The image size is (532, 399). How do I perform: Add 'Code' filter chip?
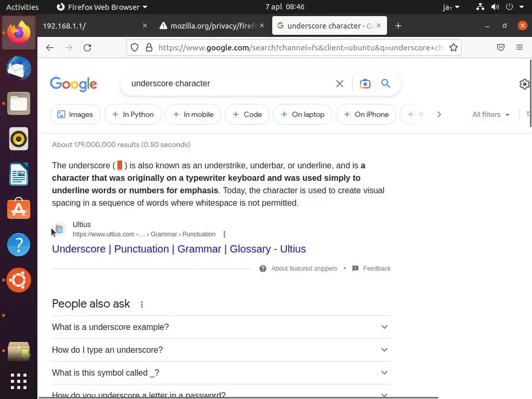[x=247, y=114]
